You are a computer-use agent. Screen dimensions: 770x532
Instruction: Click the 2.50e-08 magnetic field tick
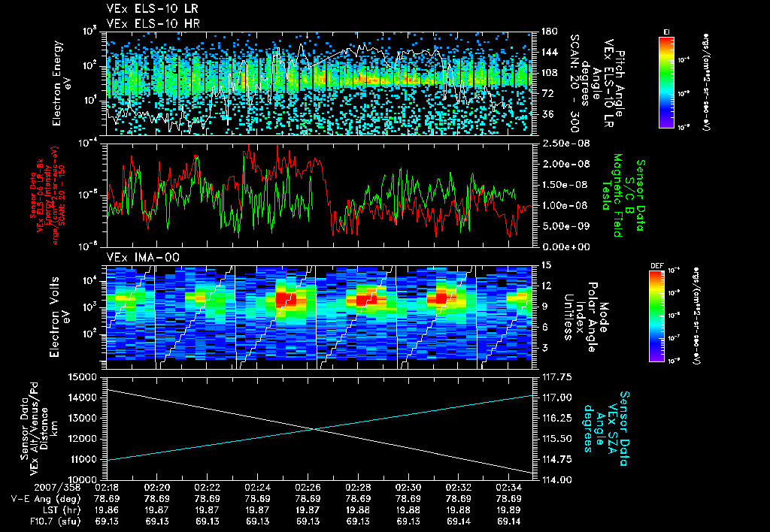(565, 144)
